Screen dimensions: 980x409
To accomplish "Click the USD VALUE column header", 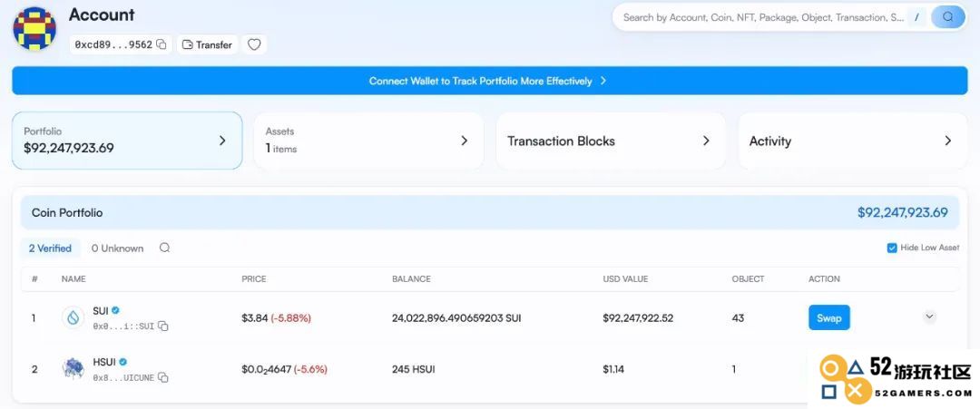I will click(x=625, y=278).
